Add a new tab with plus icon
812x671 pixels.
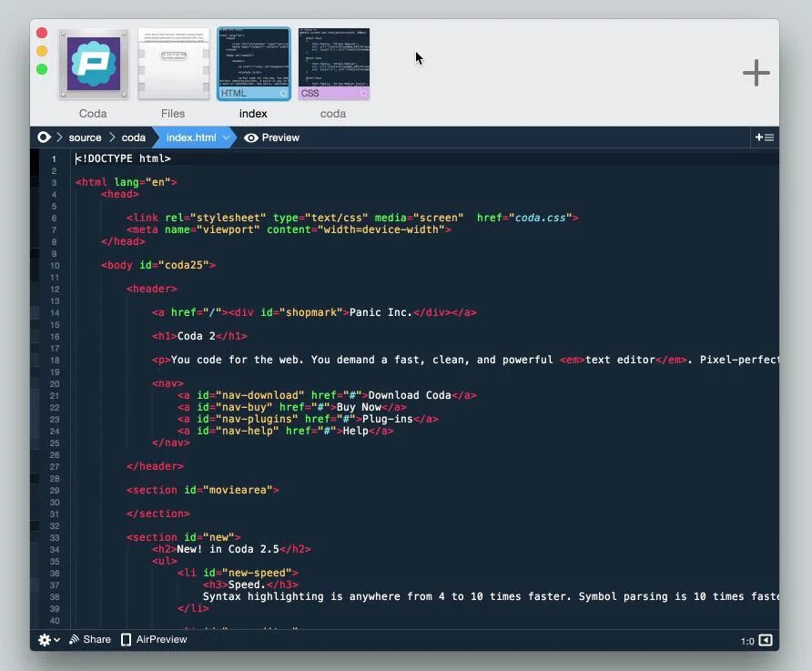coord(756,73)
